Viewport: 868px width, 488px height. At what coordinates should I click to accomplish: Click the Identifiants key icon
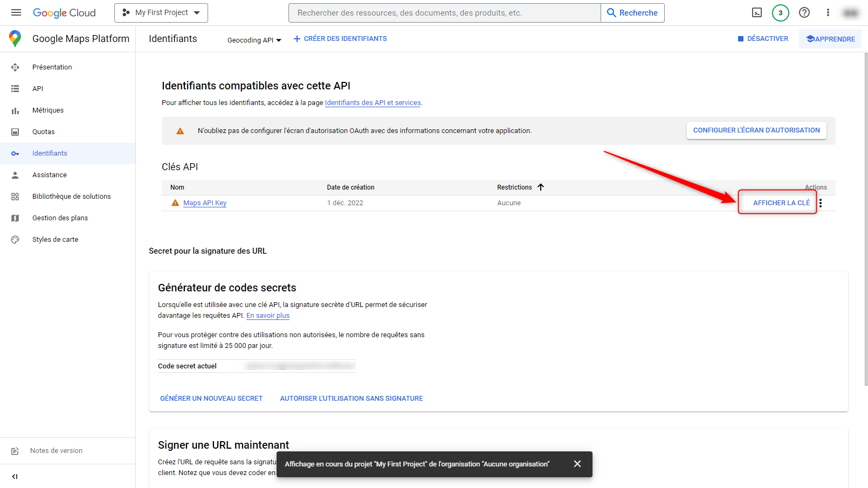click(15, 154)
